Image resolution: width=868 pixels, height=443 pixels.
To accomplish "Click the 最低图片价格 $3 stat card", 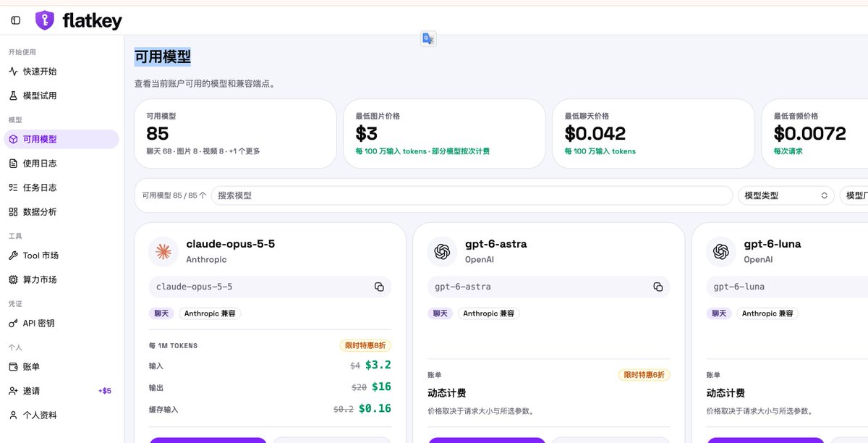I will pos(445,134).
